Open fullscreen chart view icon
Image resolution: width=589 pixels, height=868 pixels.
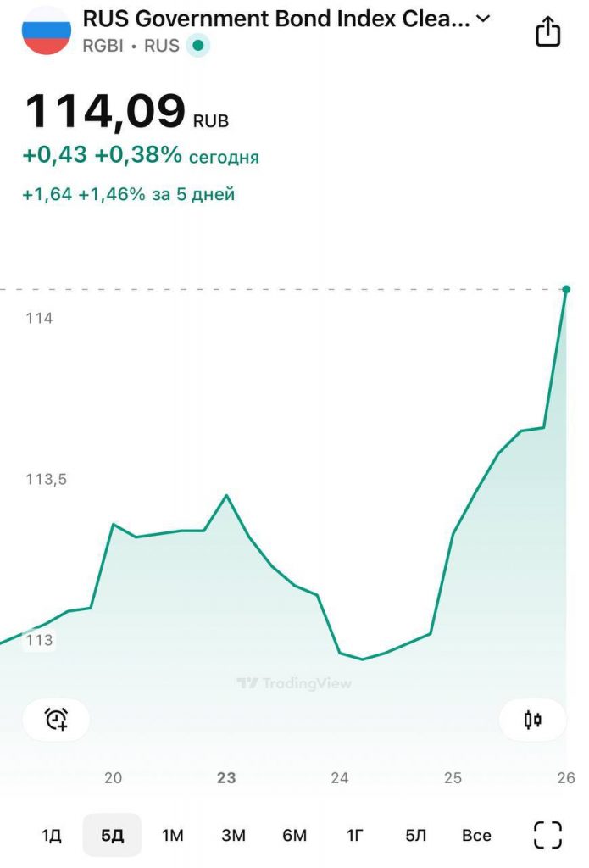(x=547, y=835)
